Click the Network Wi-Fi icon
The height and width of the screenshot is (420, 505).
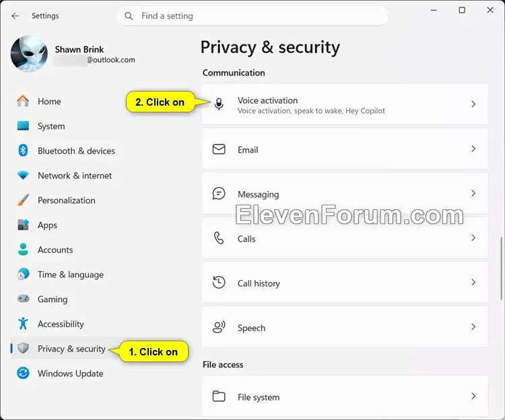pyautogui.click(x=23, y=176)
